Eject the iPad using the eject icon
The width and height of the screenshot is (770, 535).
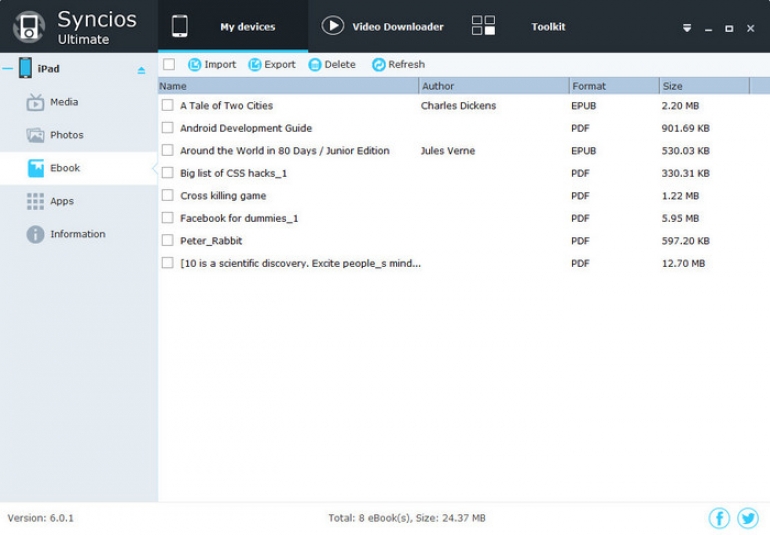point(141,70)
